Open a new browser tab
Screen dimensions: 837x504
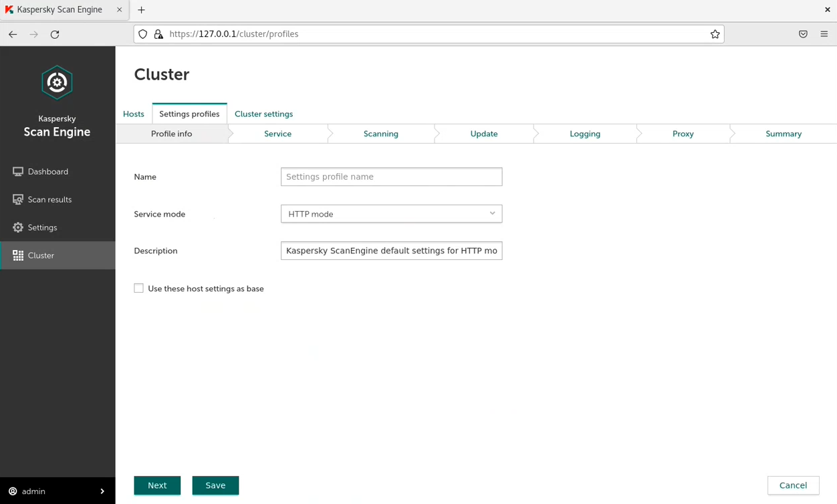[141, 10]
